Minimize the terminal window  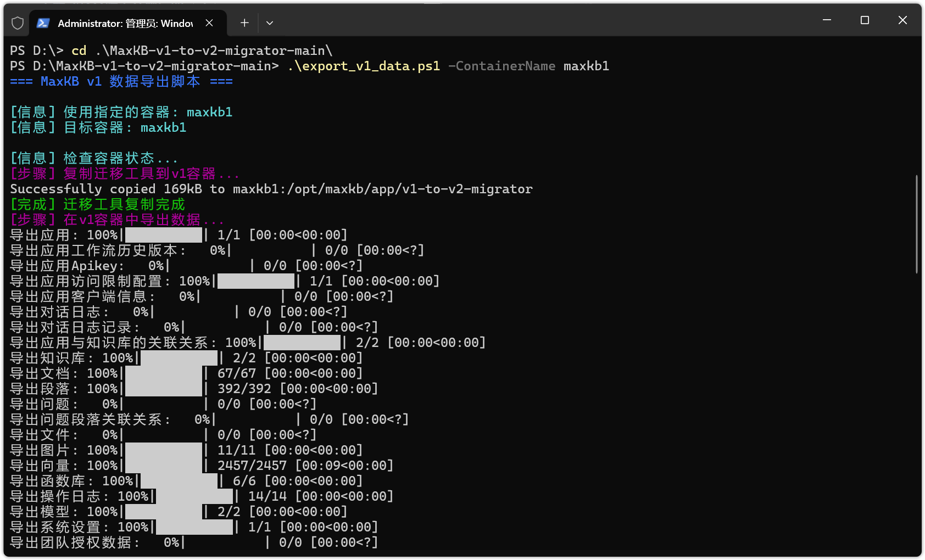(827, 20)
